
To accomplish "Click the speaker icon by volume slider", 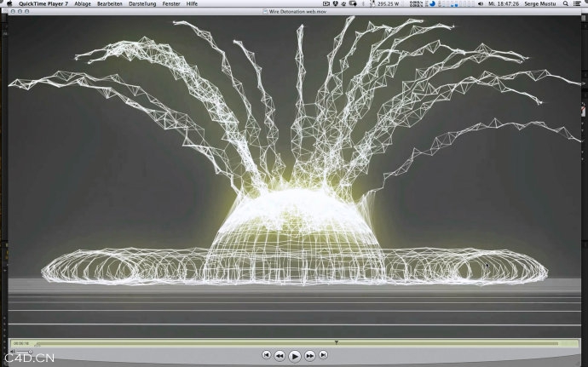I will coord(13,352).
